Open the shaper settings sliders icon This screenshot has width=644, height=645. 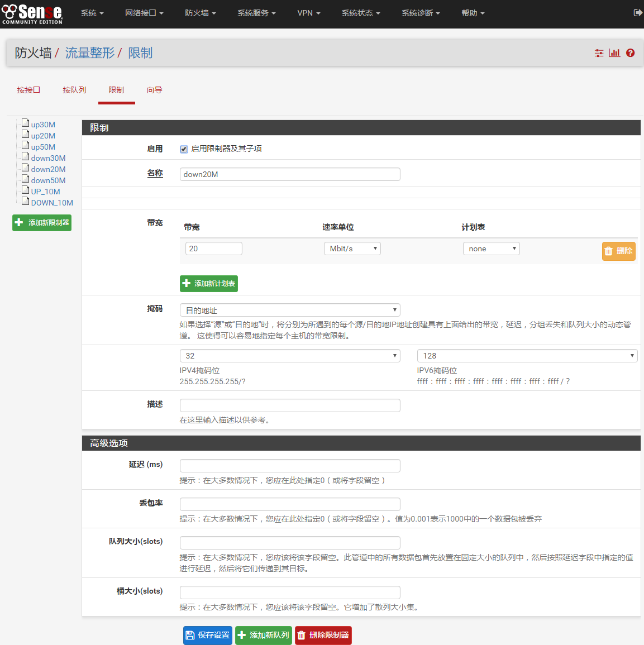[x=599, y=53]
